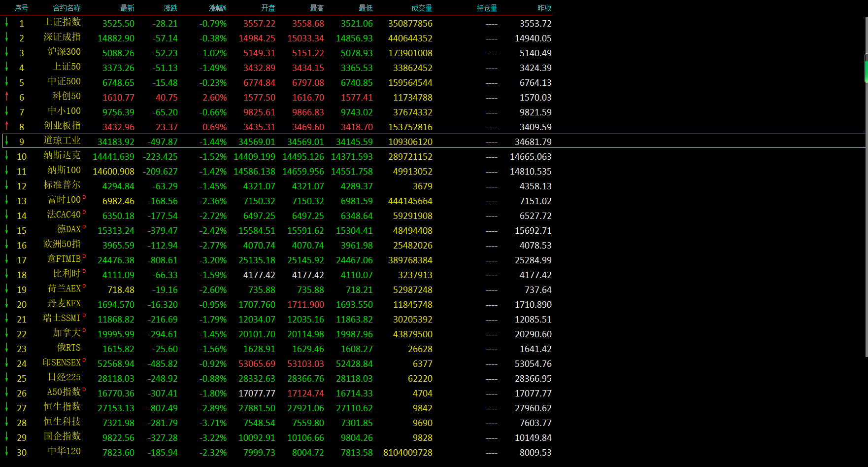Select the 中证500 contract name
The image size is (868, 467).
click(64, 81)
